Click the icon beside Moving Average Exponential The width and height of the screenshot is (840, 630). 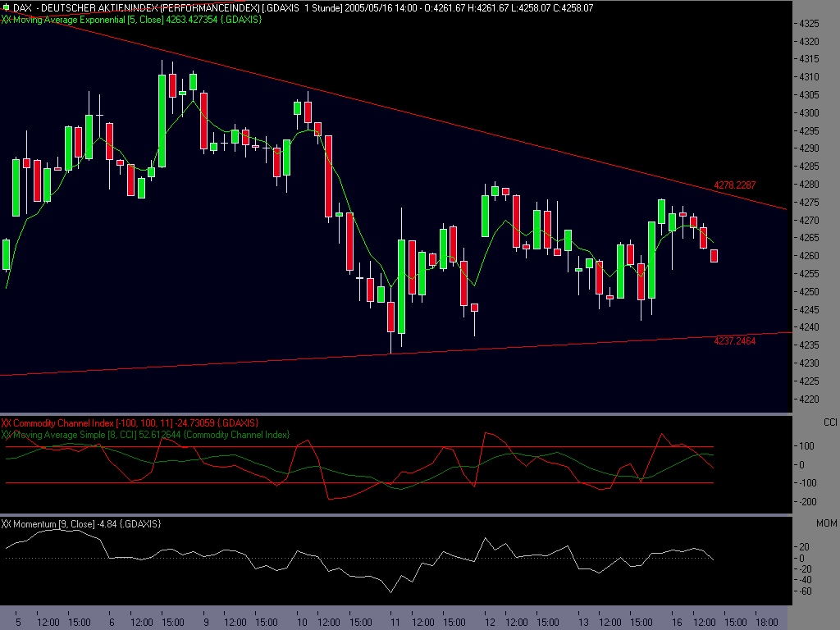6,19
